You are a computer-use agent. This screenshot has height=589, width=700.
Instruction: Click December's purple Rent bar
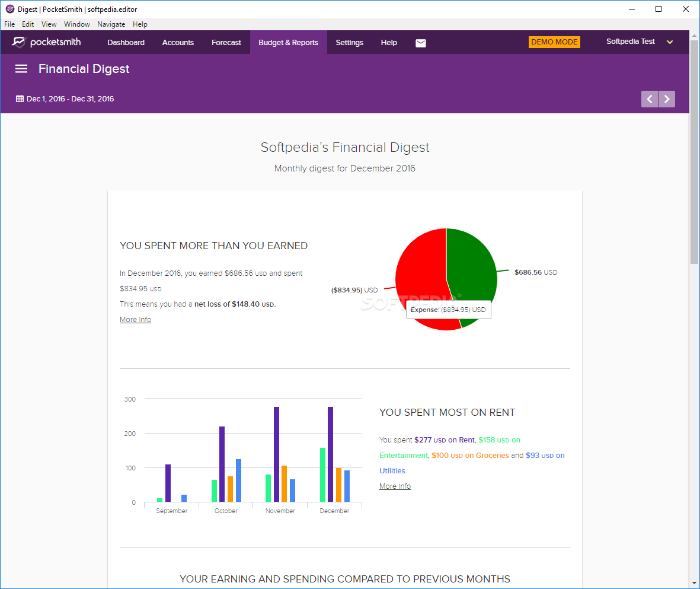330,454
